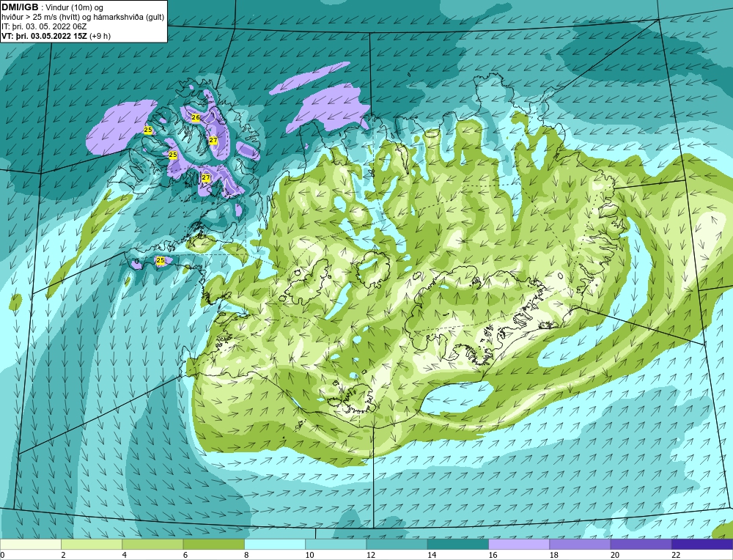Pick the 14–16 m/s dark teal scale swatch
This screenshot has height=560, width=733.
click(x=458, y=544)
